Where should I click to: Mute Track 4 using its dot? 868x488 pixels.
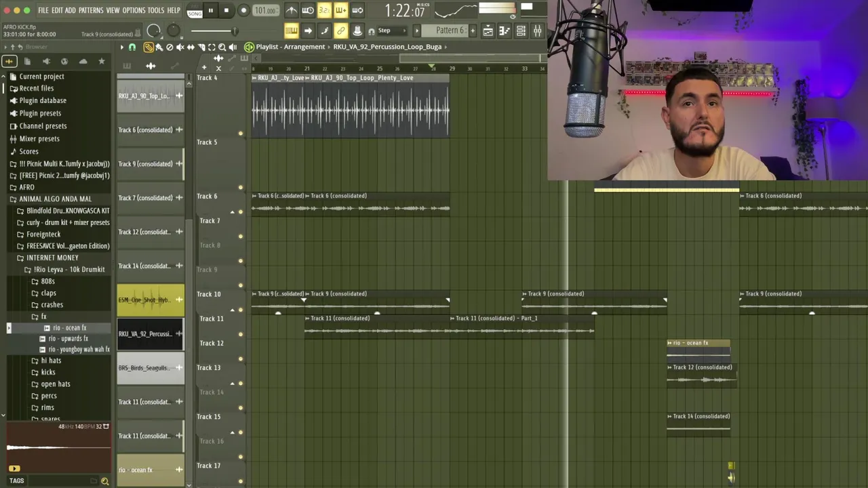(240, 134)
